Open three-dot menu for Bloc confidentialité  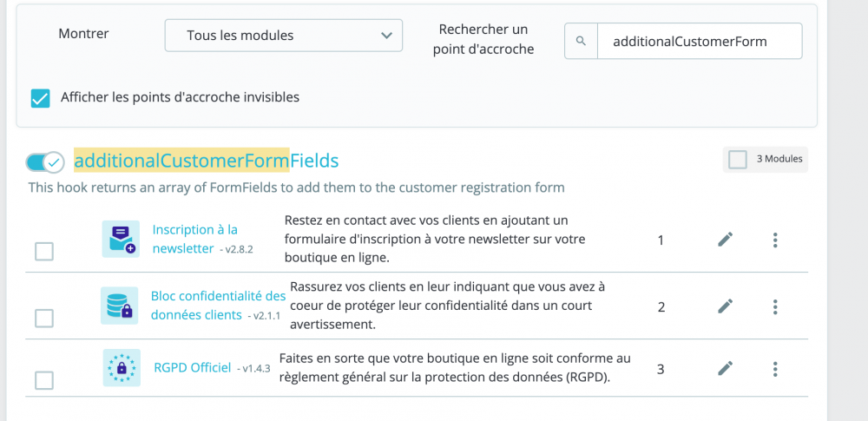[775, 306]
